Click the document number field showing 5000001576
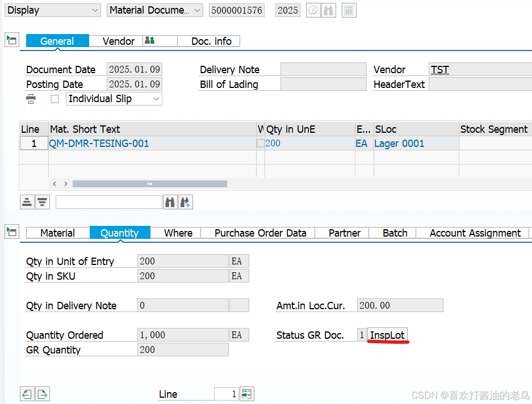This screenshot has width=532, height=404. 236,10
